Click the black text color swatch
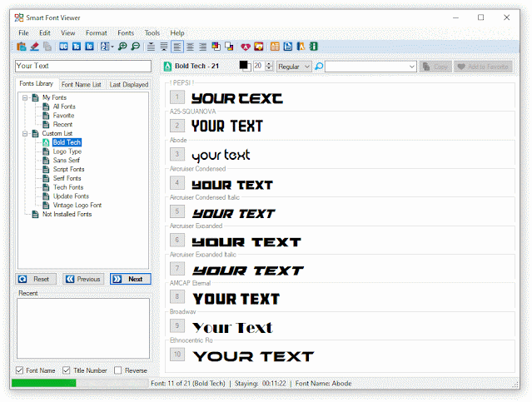 [x=244, y=66]
